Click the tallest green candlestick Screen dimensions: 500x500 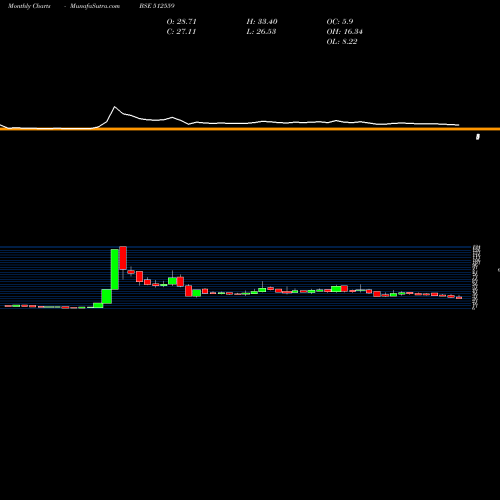tap(115, 269)
